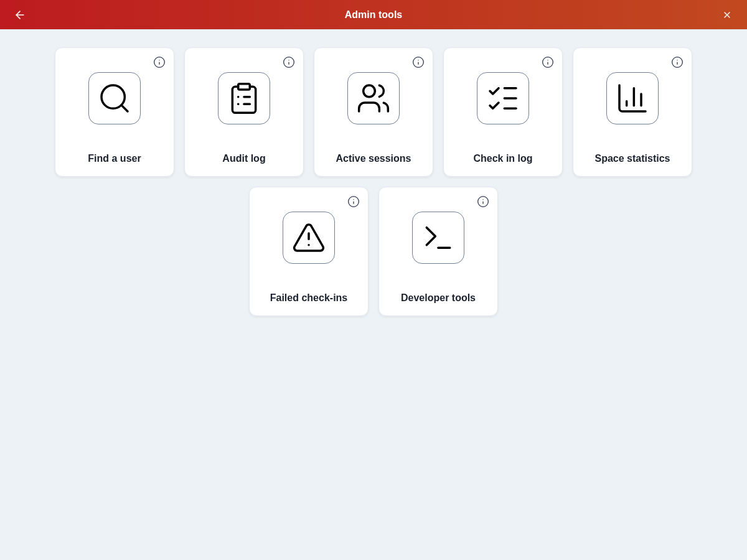
Task: Show info for the Check in log card
Action: (x=548, y=62)
